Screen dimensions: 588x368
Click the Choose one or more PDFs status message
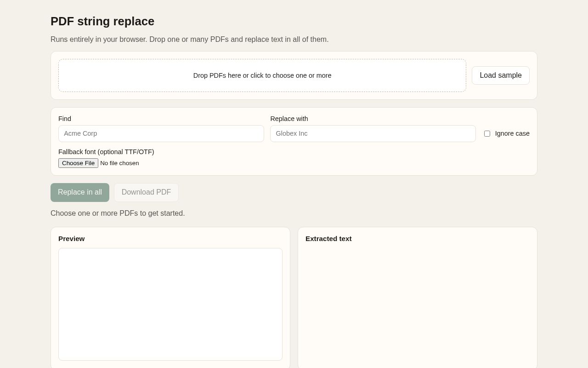point(118,213)
